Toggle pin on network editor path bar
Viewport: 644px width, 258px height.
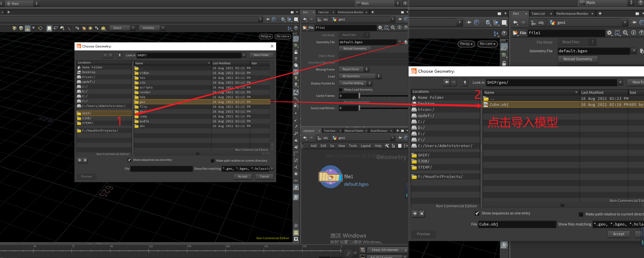(x=400, y=138)
